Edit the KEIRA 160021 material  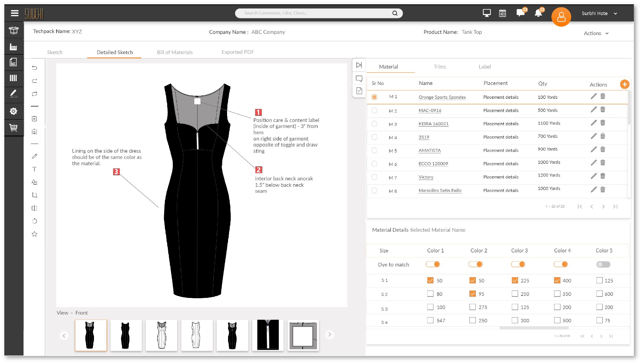[x=594, y=123]
